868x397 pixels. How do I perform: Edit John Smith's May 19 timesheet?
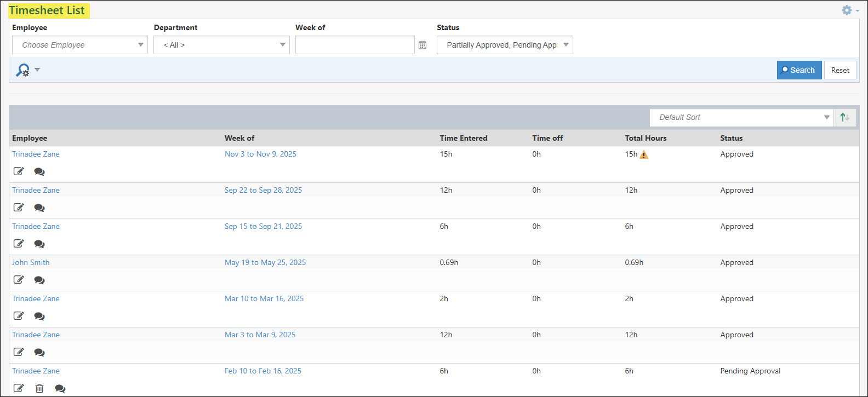pos(19,280)
